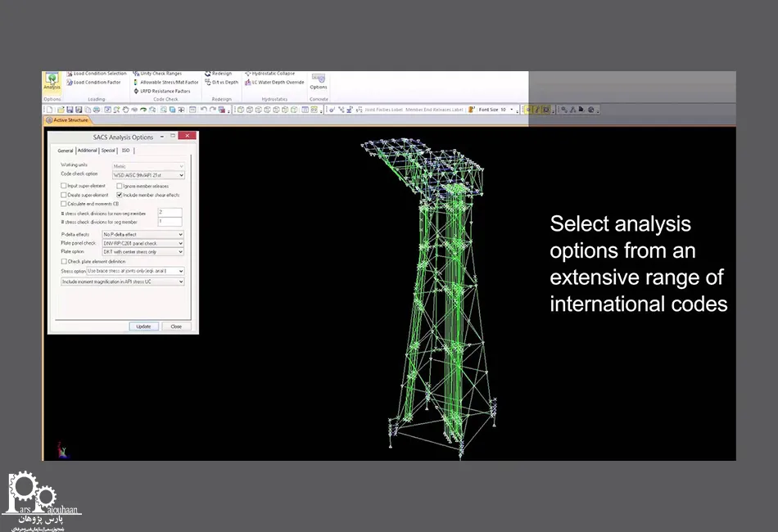
Task: Enable the Input super-element checkbox
Action: click(64, 186)
